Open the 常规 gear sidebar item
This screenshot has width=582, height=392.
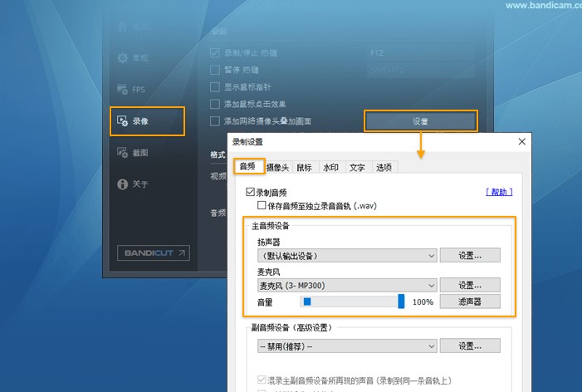click(133, 58)
